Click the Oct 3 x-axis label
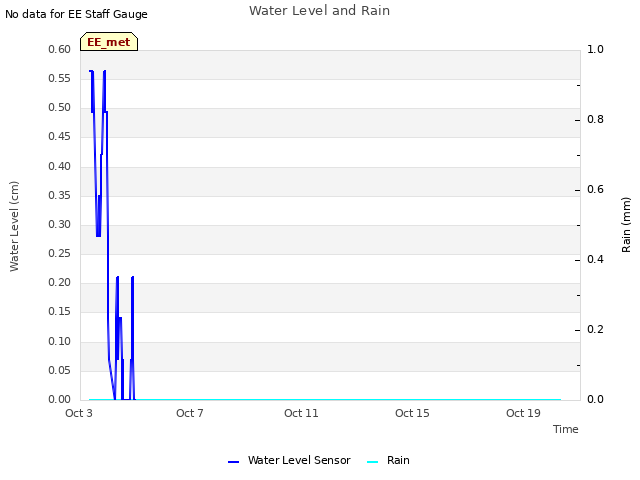This screenshot has height=480, width=640. tap(79, 413)
